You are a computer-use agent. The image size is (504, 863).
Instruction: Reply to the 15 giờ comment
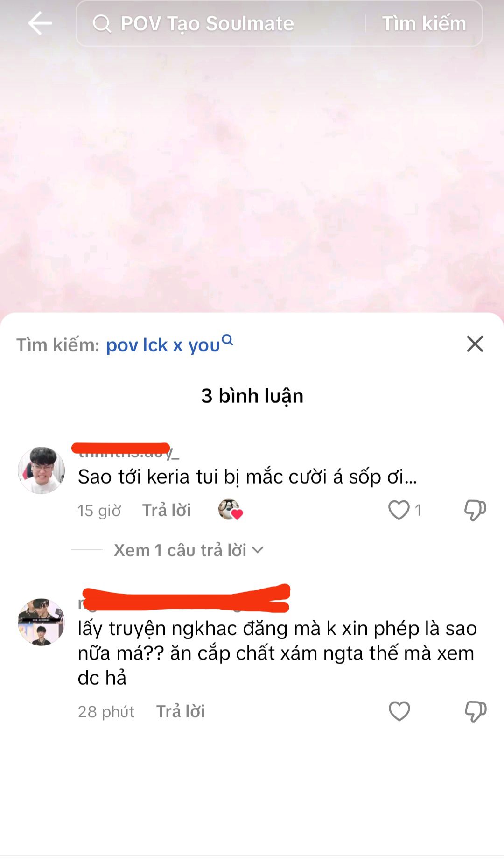point(167,510)
